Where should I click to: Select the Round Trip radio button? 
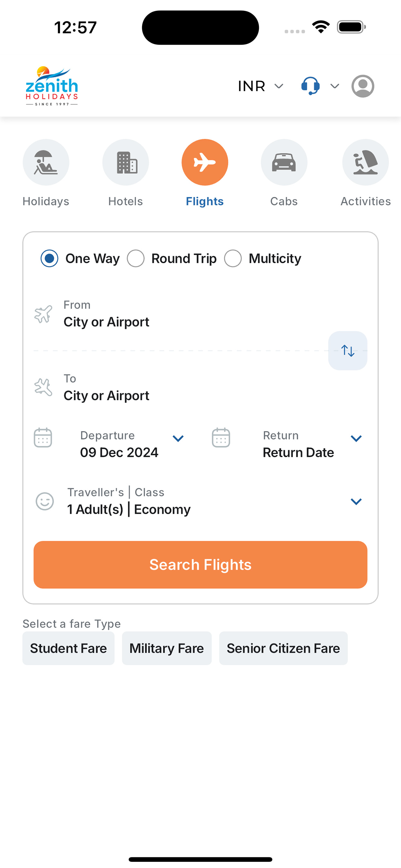[x=136, y=258]
